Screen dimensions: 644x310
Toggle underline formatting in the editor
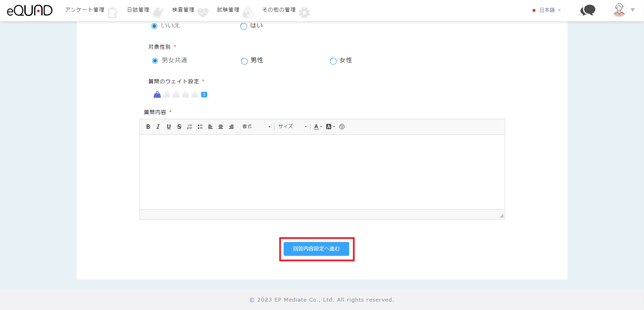click(169, 127)
